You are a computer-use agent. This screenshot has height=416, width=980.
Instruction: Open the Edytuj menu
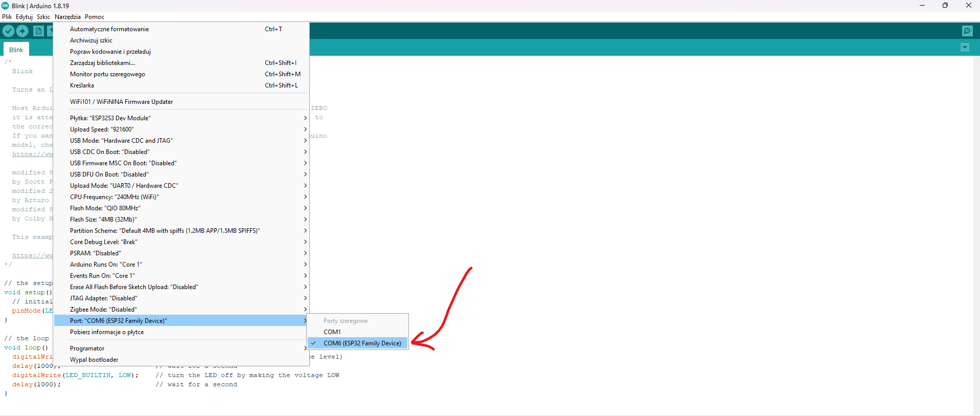coord(24,17)
